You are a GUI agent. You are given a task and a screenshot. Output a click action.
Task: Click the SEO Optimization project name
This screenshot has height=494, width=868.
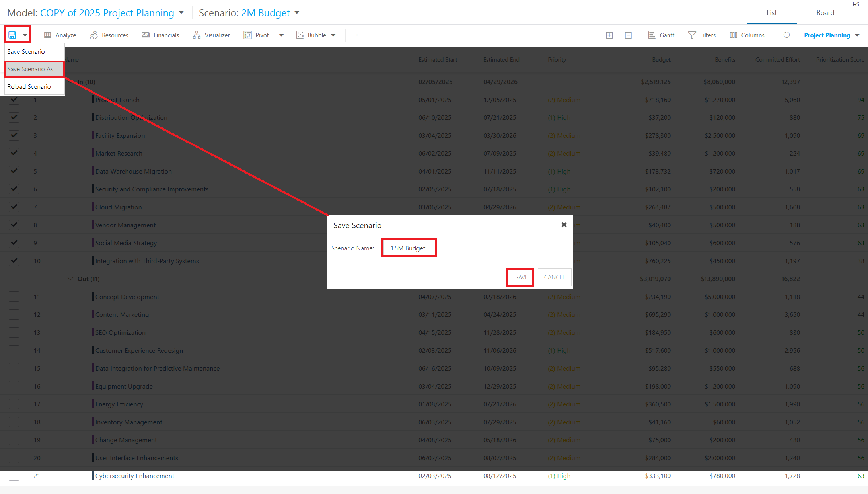(121, 332)
